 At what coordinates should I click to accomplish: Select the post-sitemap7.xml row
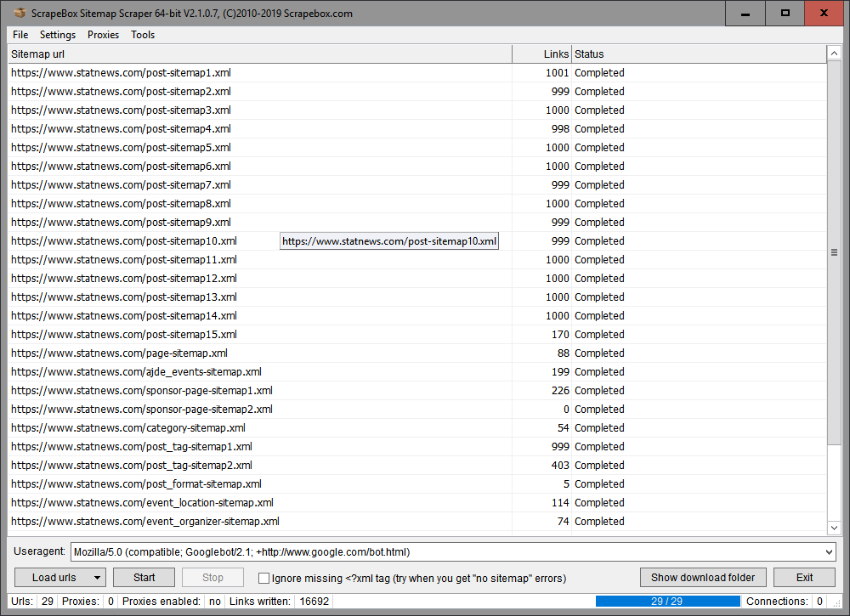417,185
